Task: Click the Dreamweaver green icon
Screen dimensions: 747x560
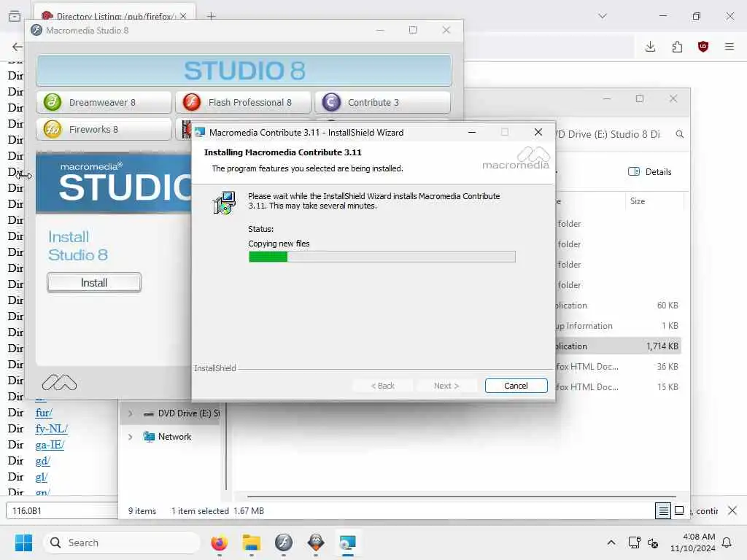Action: pos(53,102)
